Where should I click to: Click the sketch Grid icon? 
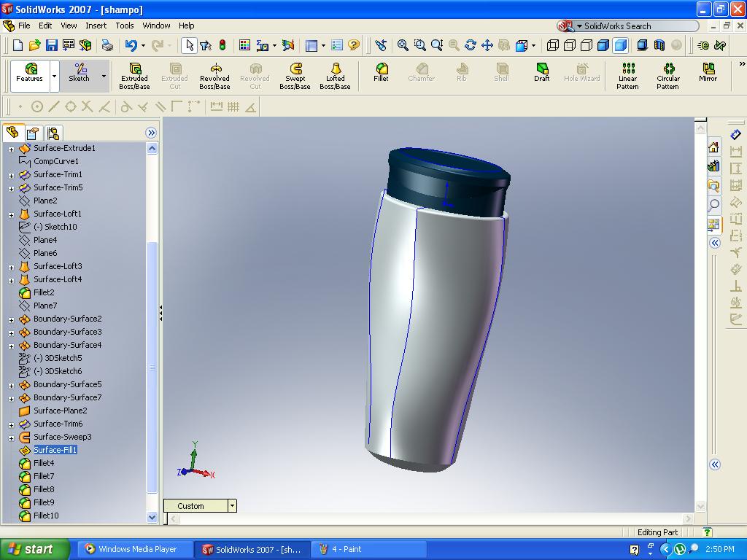pyautogui.click(x=233, y=106)
